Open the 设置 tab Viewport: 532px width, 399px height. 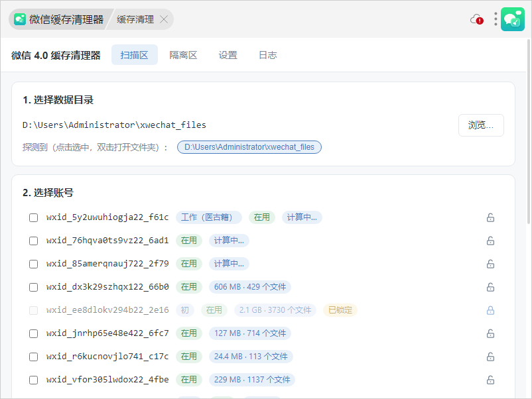228,55
